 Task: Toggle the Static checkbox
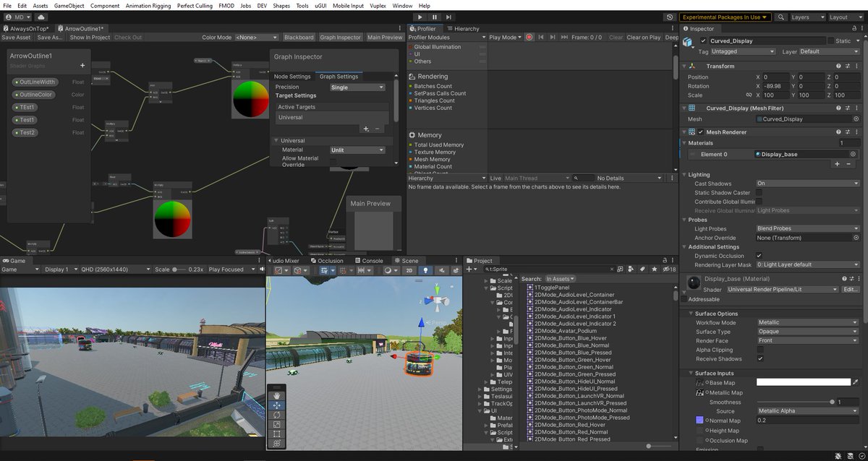(830, 40)
